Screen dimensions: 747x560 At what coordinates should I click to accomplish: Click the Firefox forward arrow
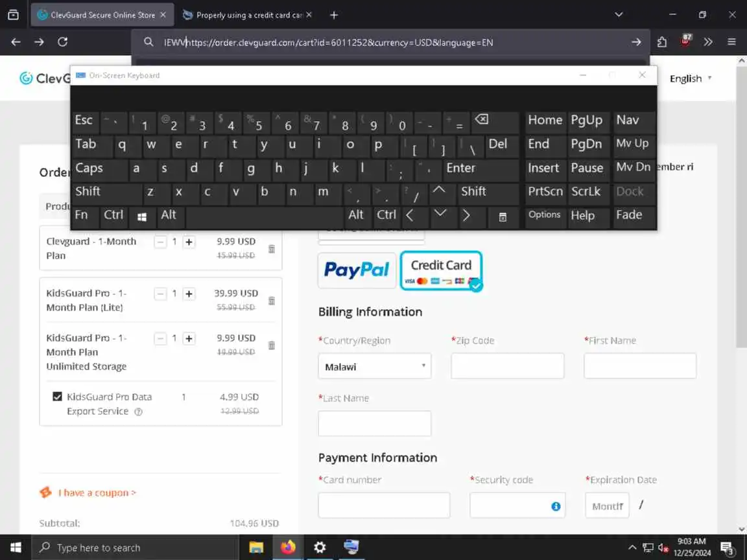(x=39, y=42)
